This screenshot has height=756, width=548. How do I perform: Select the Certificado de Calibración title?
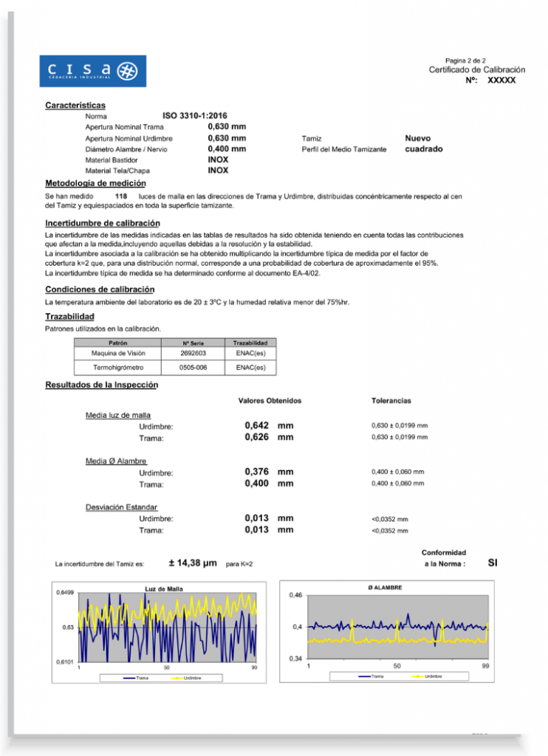click(x=476, y=69)
